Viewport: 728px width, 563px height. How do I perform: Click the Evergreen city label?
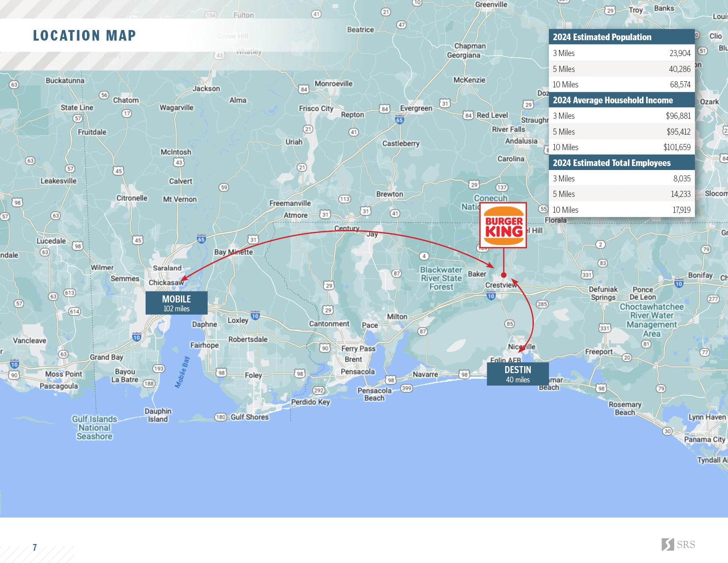(x=416, y=108)
